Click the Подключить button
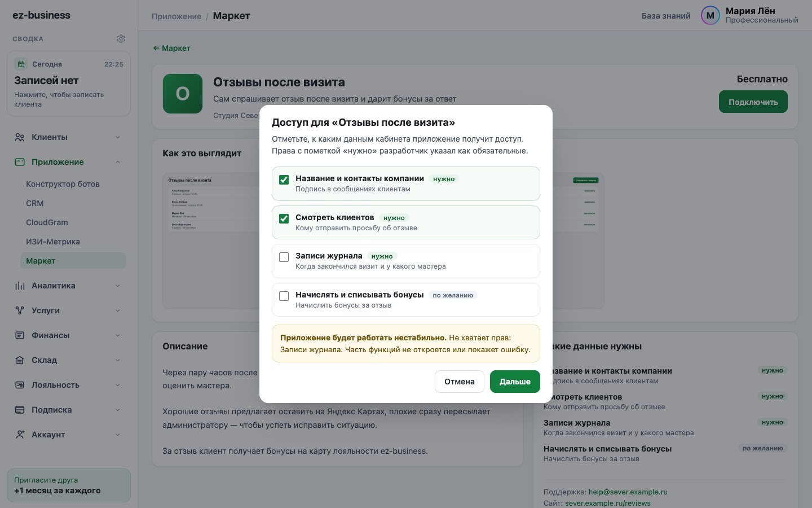 753,102
